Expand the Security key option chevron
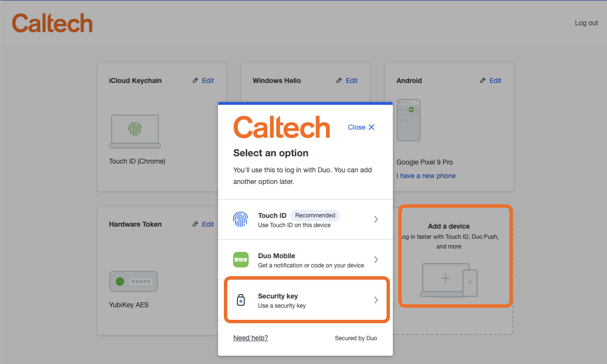The image size is (607, 364). click(x=376, y=300)
